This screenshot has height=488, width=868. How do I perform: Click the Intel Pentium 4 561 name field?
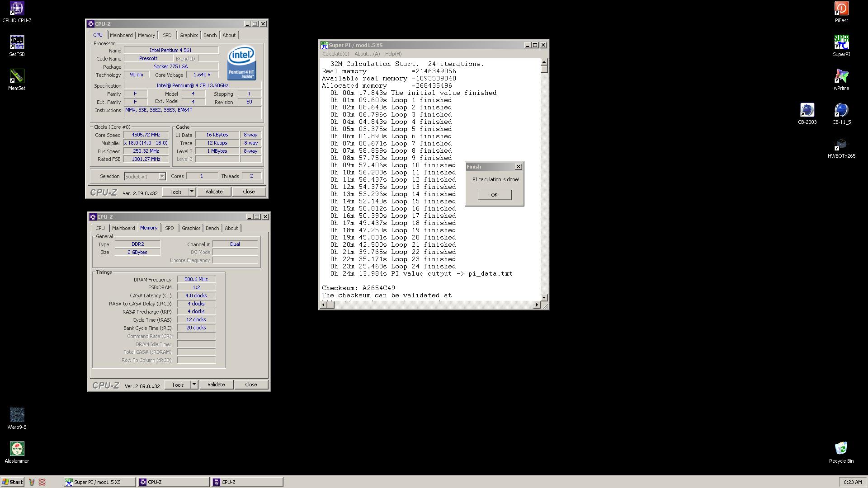[x=171, y=50]
